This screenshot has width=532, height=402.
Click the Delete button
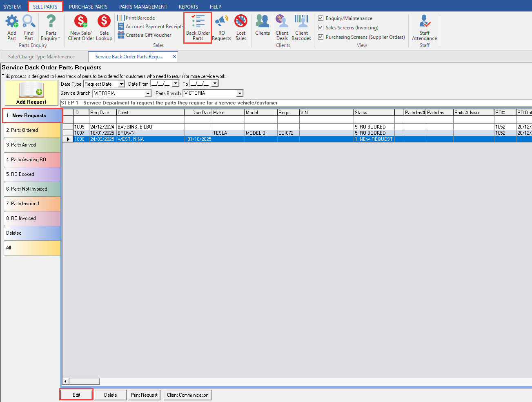[110, 395]
